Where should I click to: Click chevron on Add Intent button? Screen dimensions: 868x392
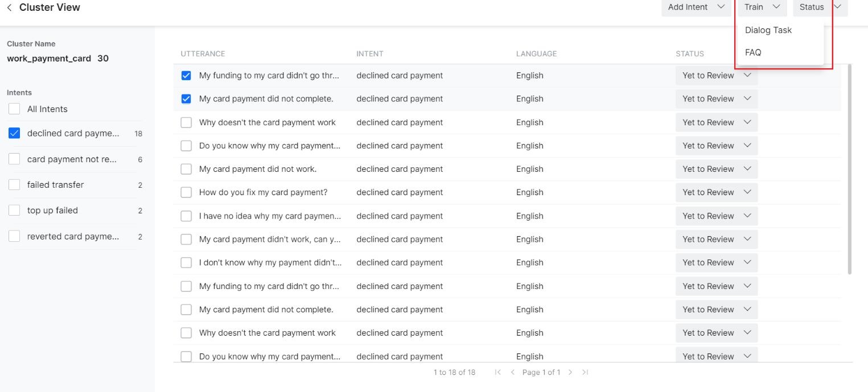[x=721, y=7]
